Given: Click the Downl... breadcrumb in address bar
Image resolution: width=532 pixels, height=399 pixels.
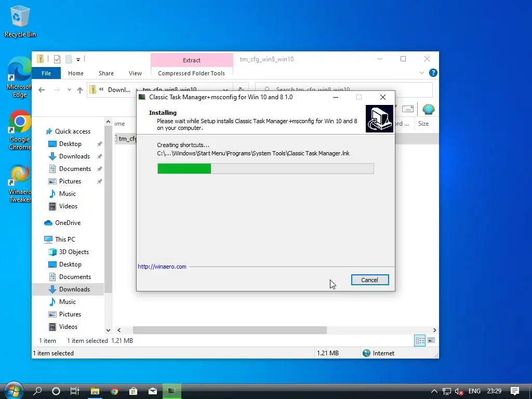Looking at the screenshot, I should click(119, 90).
